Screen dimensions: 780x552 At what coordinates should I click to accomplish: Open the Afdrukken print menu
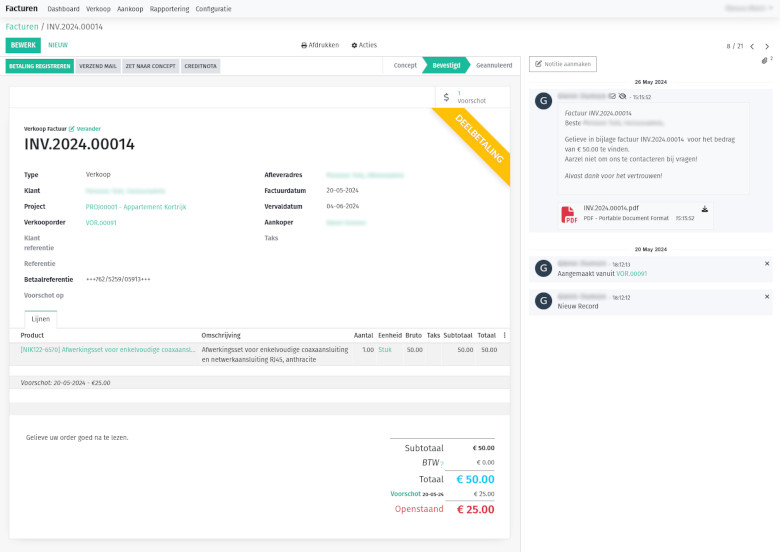pyautogui.click(x=321, y=45)
